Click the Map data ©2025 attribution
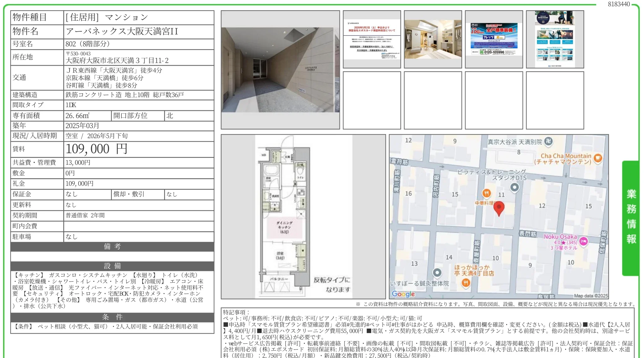This screenshot has width=644, height=358. (591, 296)
